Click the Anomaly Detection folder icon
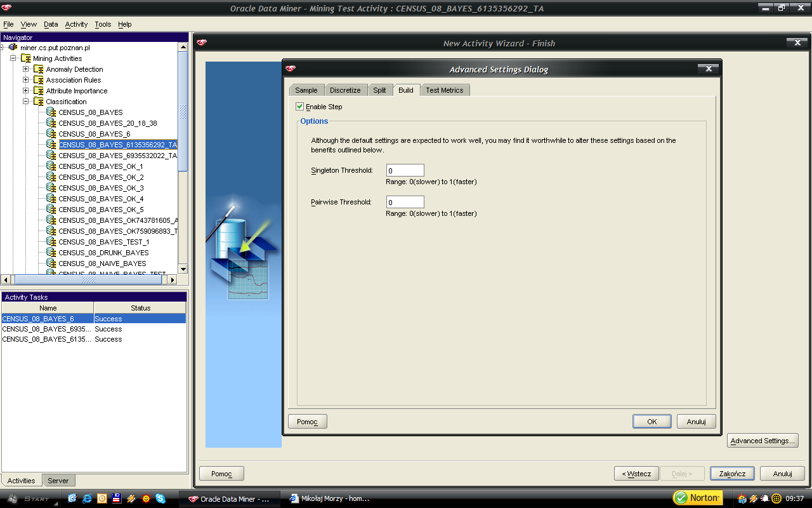 pos(39,69)
